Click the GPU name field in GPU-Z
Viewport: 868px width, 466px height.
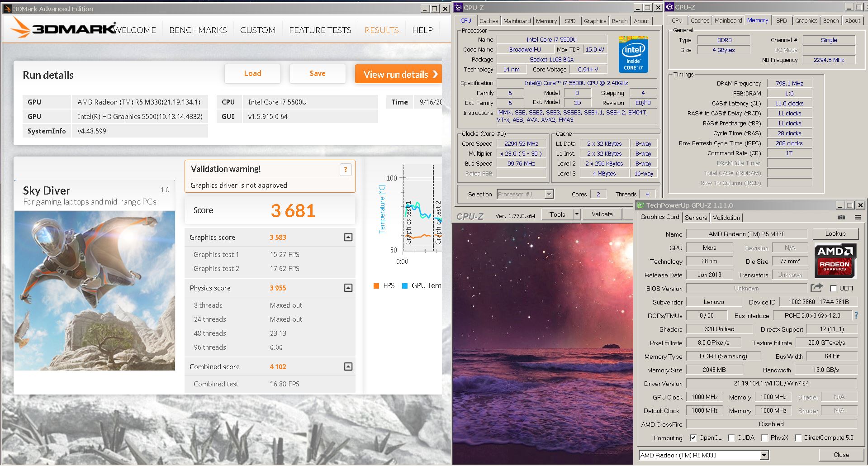746,234
